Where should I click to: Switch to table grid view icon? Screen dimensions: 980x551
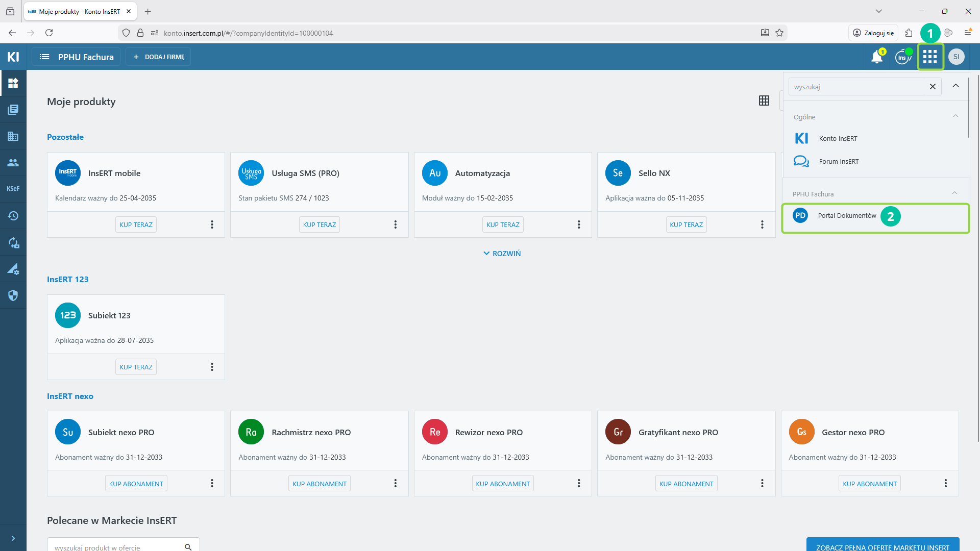click(x=764, y=101)
